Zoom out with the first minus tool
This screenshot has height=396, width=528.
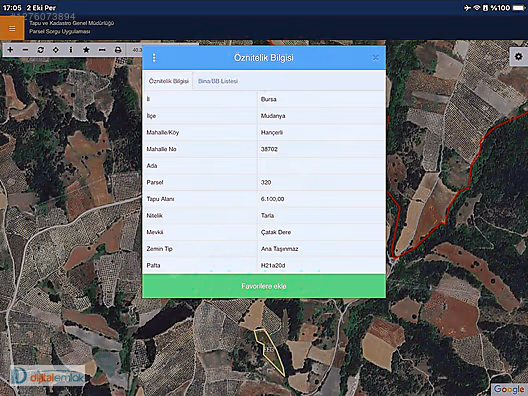[x=25, y=50]
